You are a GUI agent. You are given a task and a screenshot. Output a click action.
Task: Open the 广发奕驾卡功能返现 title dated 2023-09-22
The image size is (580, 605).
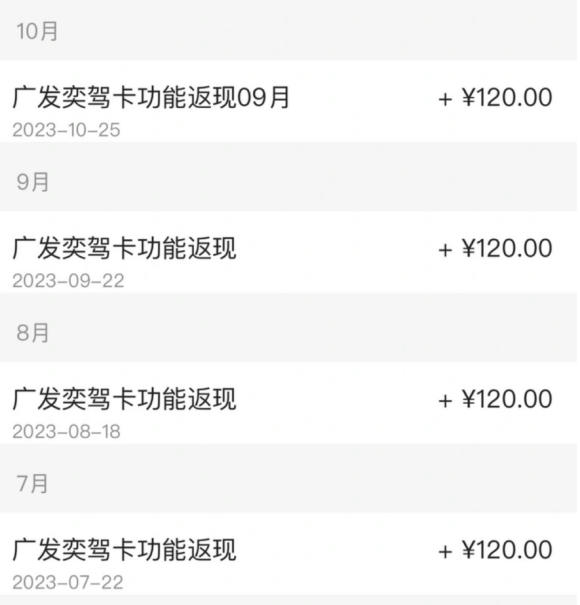click(x=124, y=248)
